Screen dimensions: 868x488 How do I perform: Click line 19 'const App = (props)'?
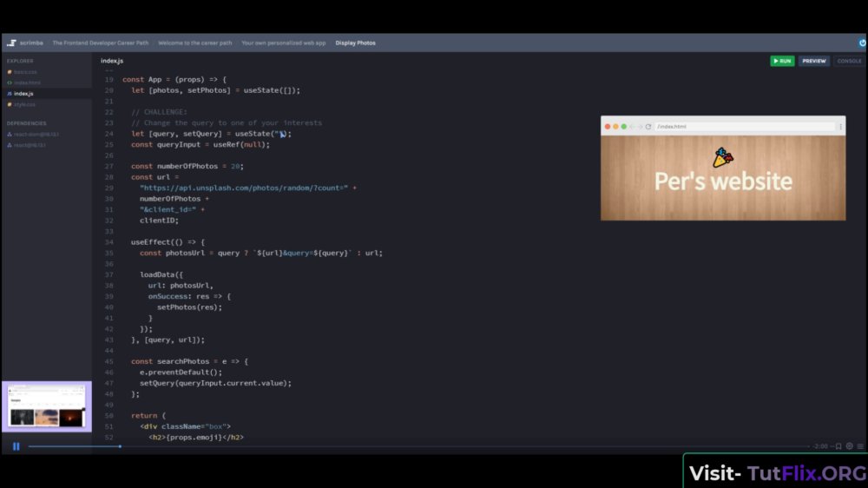[174, 79]
